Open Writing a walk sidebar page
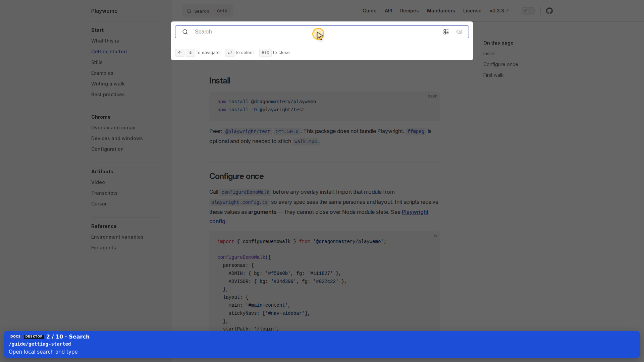The height and width of the screenshot is (362, 644). (108, 84)
